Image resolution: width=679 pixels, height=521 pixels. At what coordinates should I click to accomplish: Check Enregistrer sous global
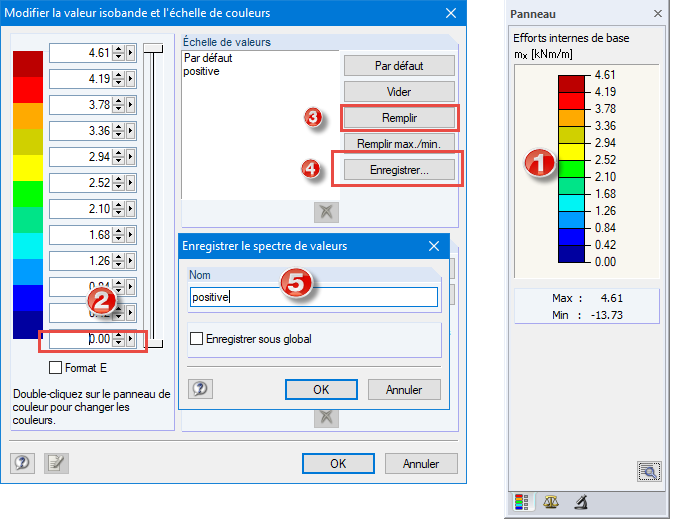pos(196,339)
